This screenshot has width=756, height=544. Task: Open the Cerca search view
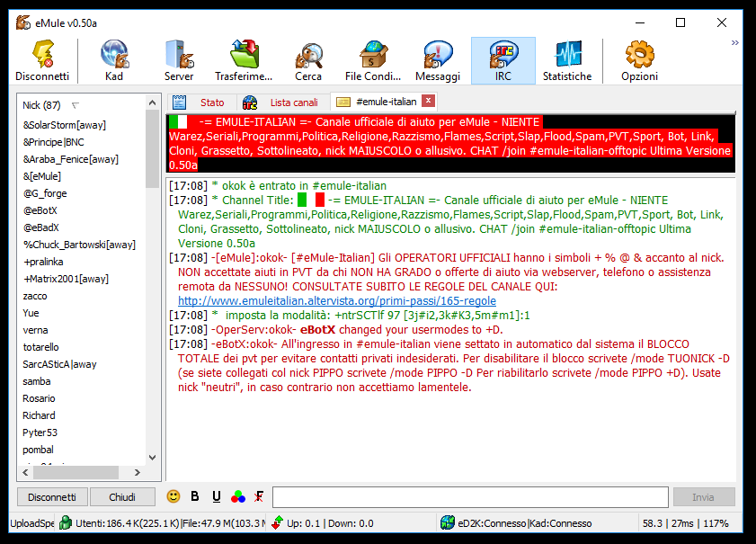pyautogui.click(x=308, y=61)
